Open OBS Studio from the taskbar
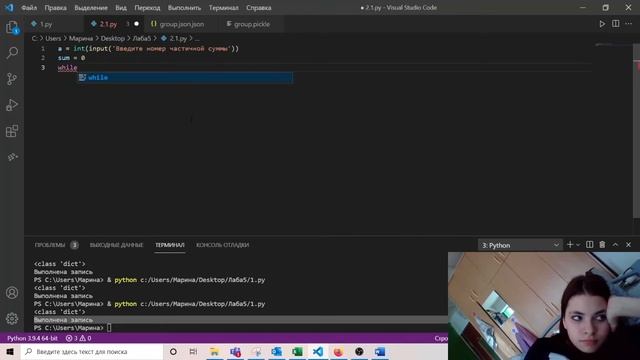This screenshot has height=360, width=640. (359, 351)
